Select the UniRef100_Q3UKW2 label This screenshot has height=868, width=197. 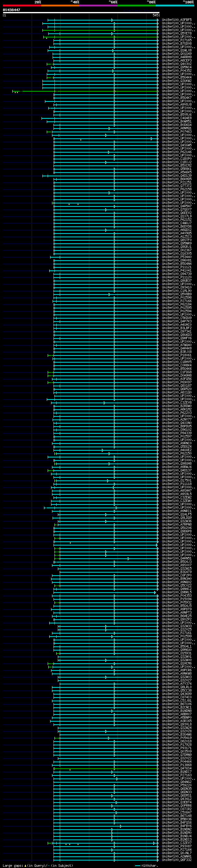coord(177,81)
